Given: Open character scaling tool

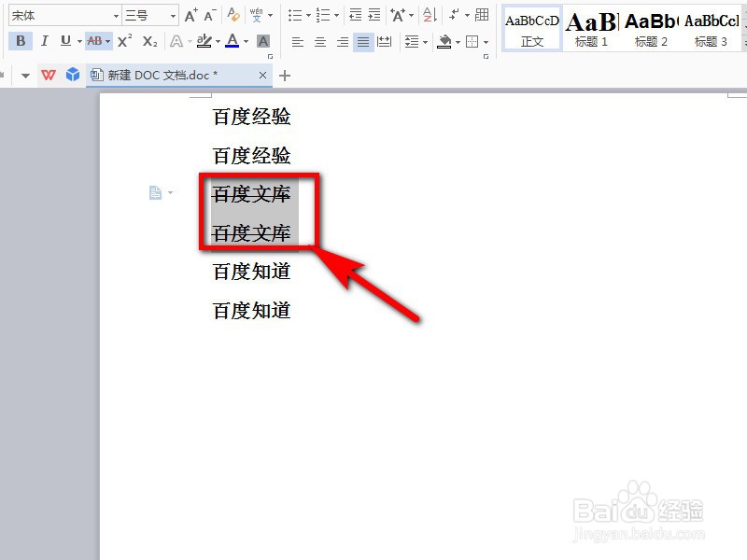Looking at the screenshot, I should [398, 16].
